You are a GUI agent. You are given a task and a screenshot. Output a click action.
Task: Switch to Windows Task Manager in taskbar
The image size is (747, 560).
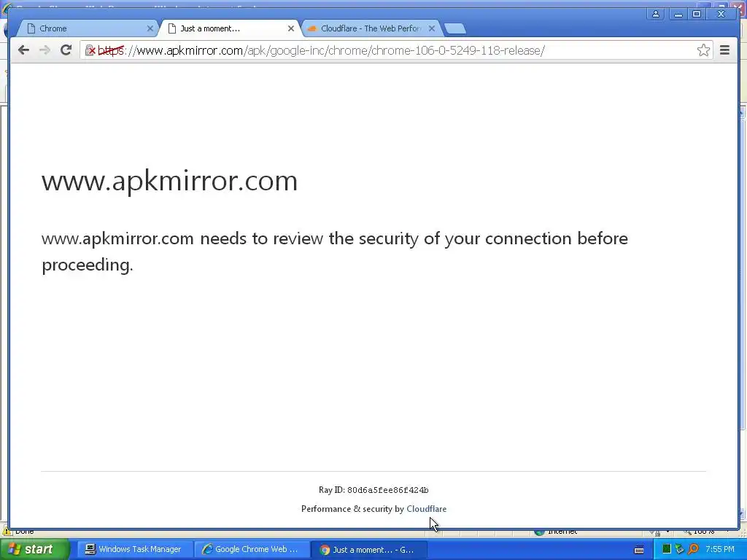click(x=134, y=550)
